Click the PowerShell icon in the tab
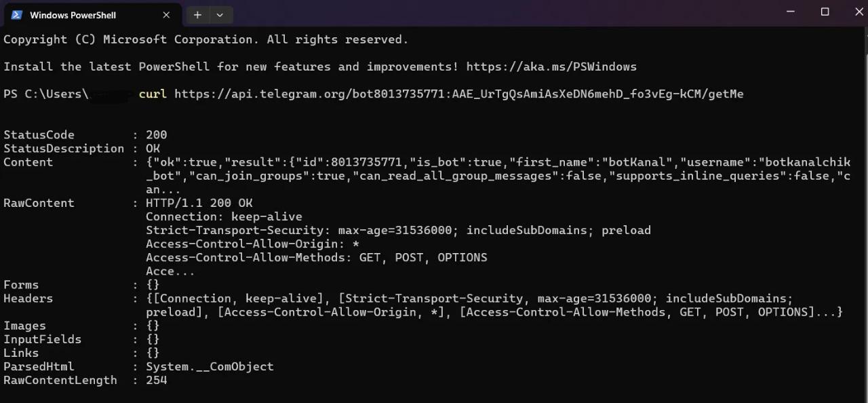Image resolution: width=868 pixels, height=403 pixels. point(16,15)
